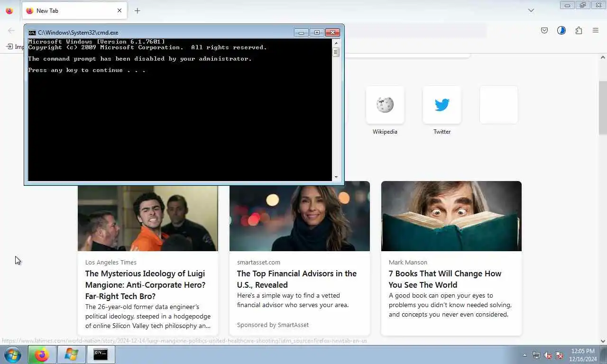Screen dimensions: 607x364
Task: Click the Wikipedia label text
Action: click(x=385, y=132)
